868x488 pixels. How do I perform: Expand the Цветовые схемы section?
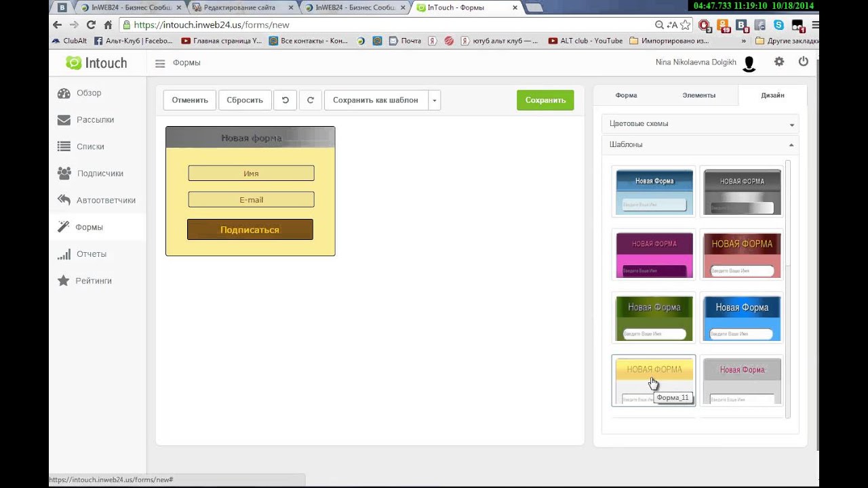click(x=700, y=124)
